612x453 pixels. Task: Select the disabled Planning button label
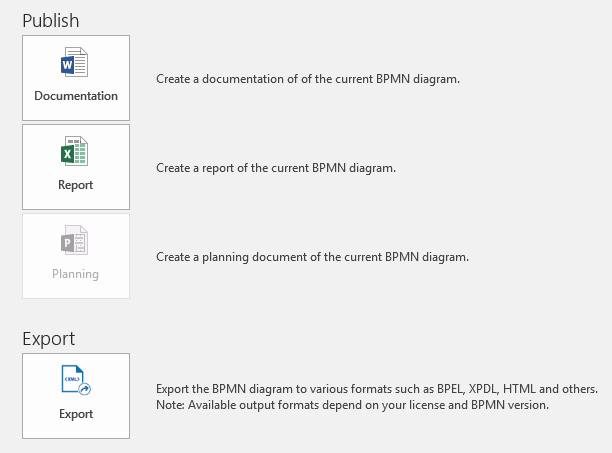click(76, 274)
